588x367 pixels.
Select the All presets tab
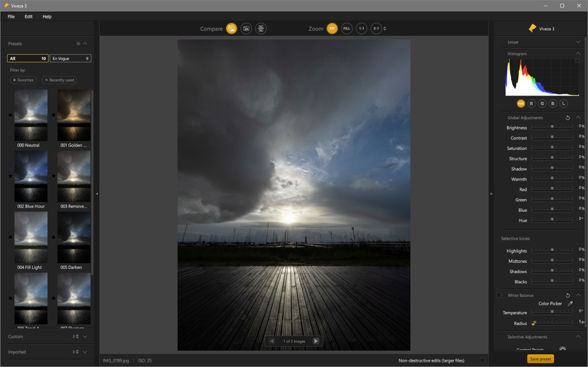click(27, 58)
